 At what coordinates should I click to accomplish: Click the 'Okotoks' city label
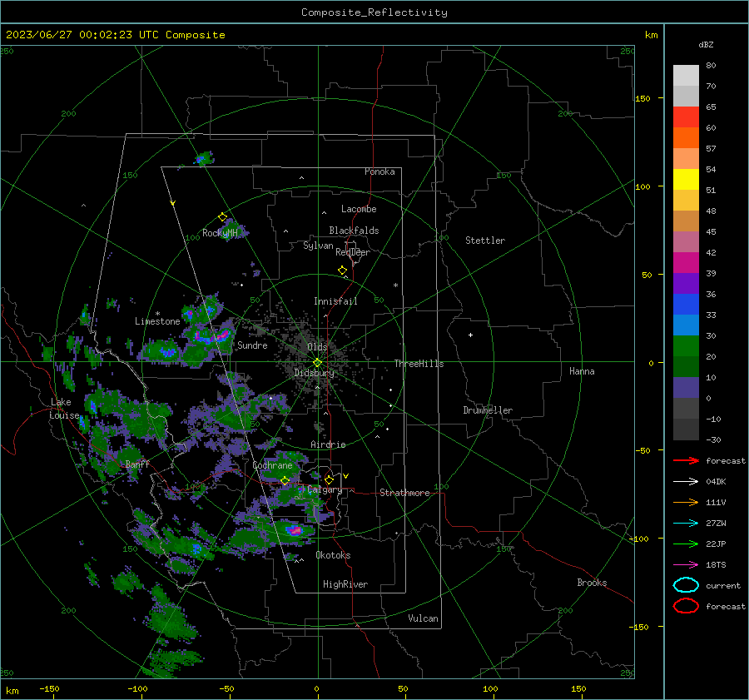334,555
